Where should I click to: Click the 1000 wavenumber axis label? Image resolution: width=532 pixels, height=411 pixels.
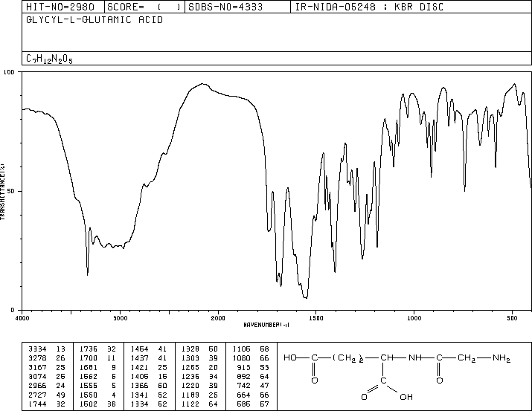click(x=414, y=318)
